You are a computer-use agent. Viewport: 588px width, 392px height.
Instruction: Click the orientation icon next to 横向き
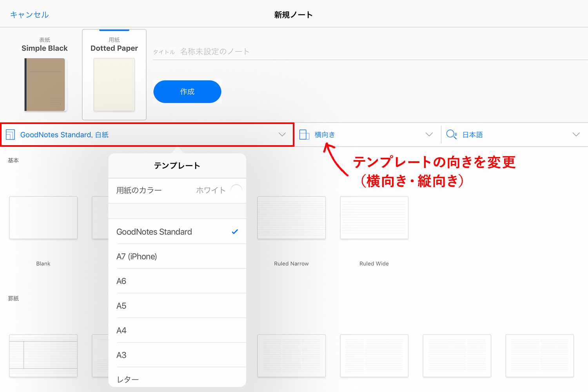coord(304,135)
